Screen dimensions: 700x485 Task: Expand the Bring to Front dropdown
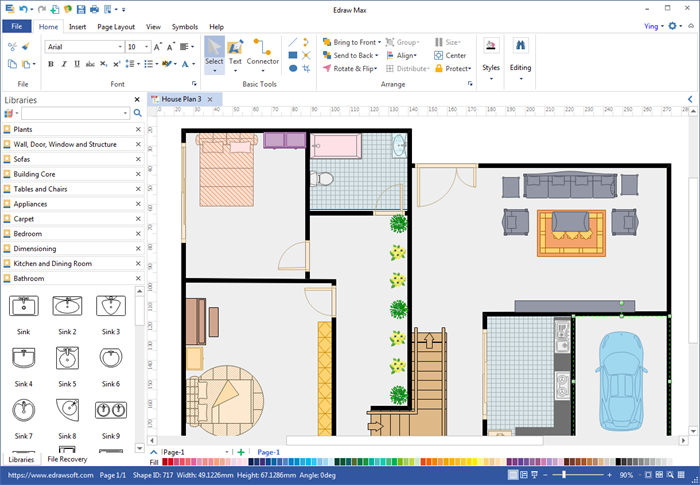(x=381, y=42)
